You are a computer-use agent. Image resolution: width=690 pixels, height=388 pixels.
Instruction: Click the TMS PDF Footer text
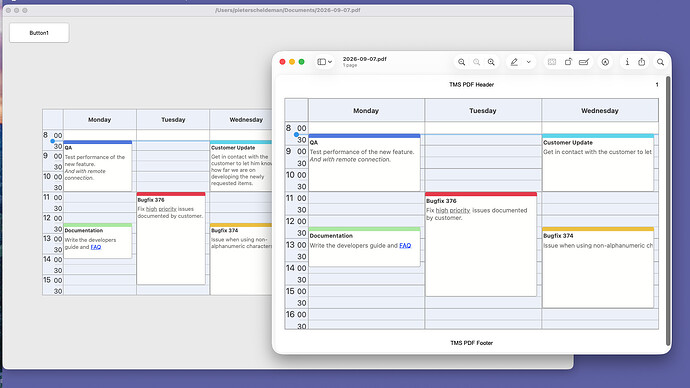coord(471,343)
